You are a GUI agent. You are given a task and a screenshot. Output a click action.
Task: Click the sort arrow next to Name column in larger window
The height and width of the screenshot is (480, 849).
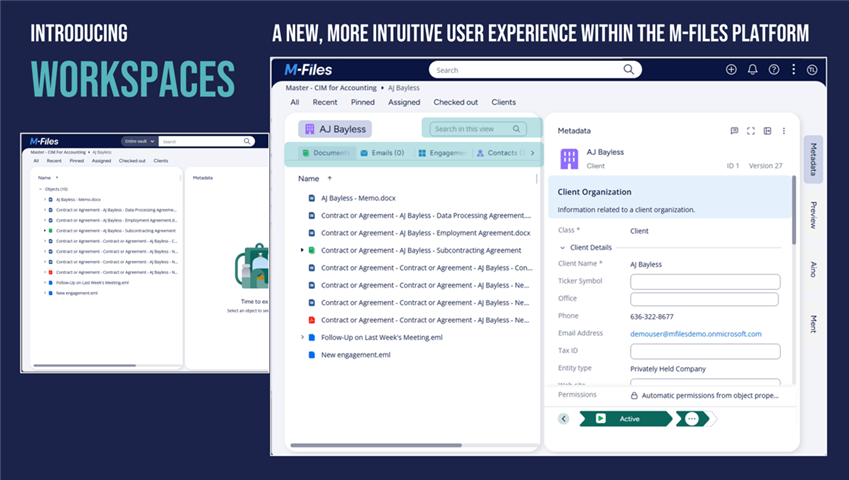tap(329, 179)
